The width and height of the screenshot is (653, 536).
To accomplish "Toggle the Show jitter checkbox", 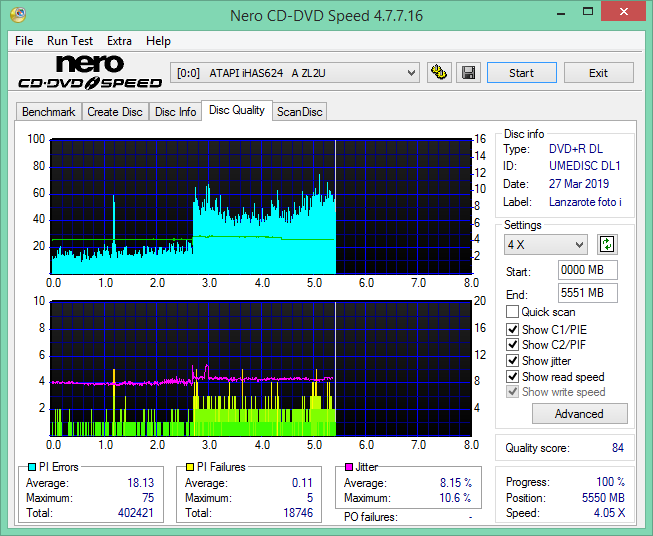I will click(512, 361).
